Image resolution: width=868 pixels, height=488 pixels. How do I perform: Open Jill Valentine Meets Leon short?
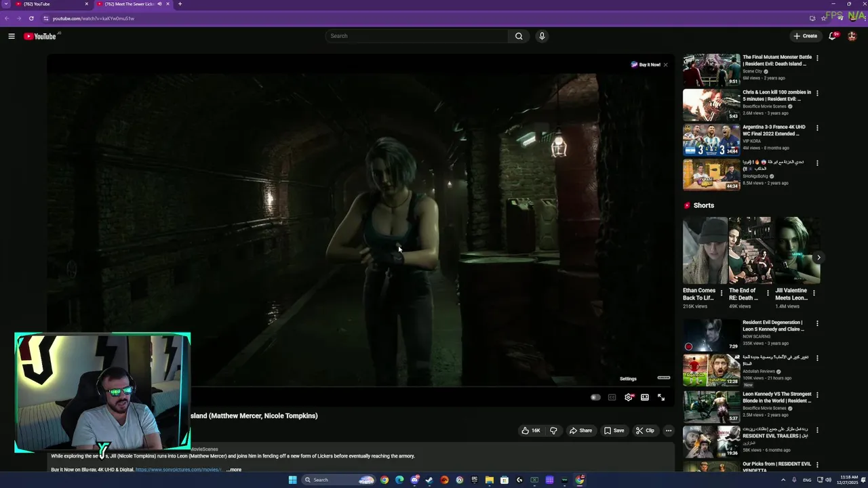tap(797, 251)
